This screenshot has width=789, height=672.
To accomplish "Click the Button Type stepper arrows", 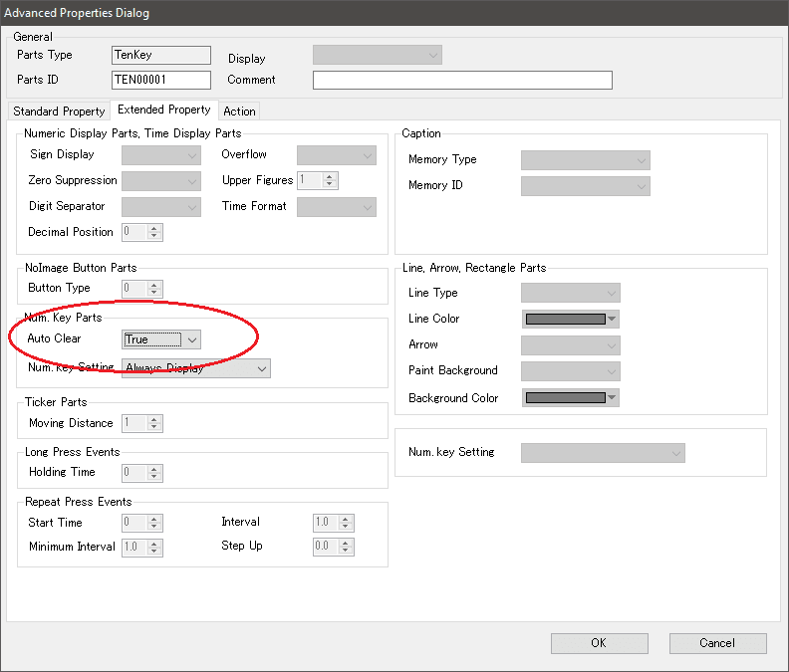I will click(x=154, y=289).
